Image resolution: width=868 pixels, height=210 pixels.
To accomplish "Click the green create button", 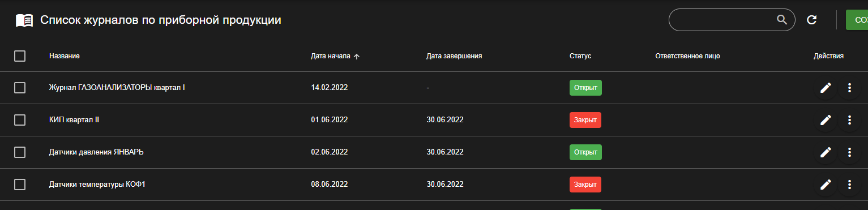I will coord(857,20).
